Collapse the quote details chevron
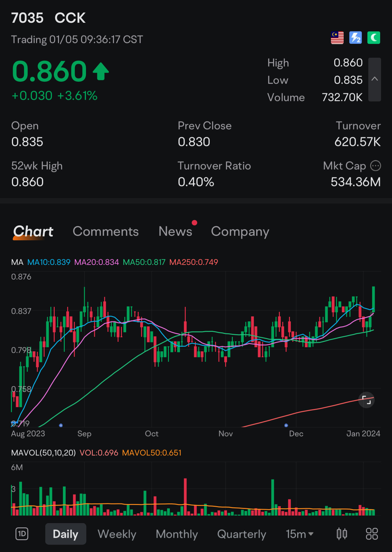 click(374, 79)
